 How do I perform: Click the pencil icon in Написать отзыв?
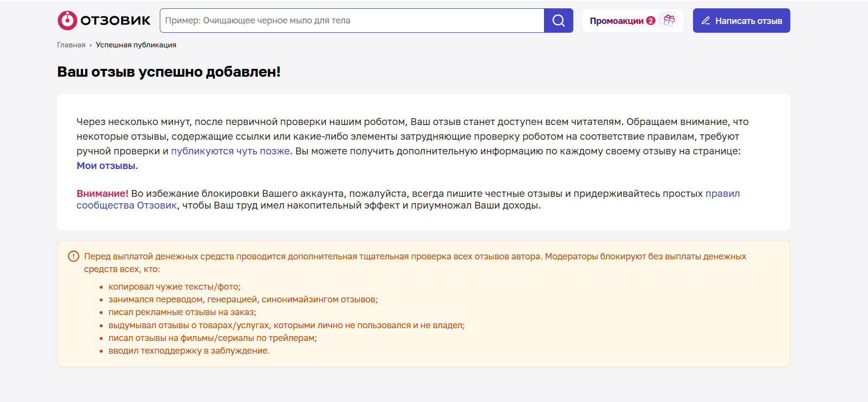[706, 21]
